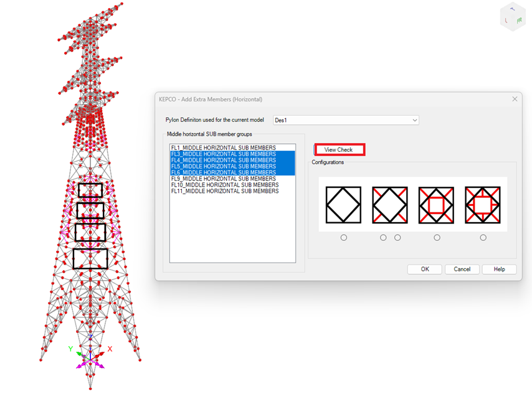Click the cross-braced inner-square configuration diagram
This screenshot has width=532, height=399.
483,205
